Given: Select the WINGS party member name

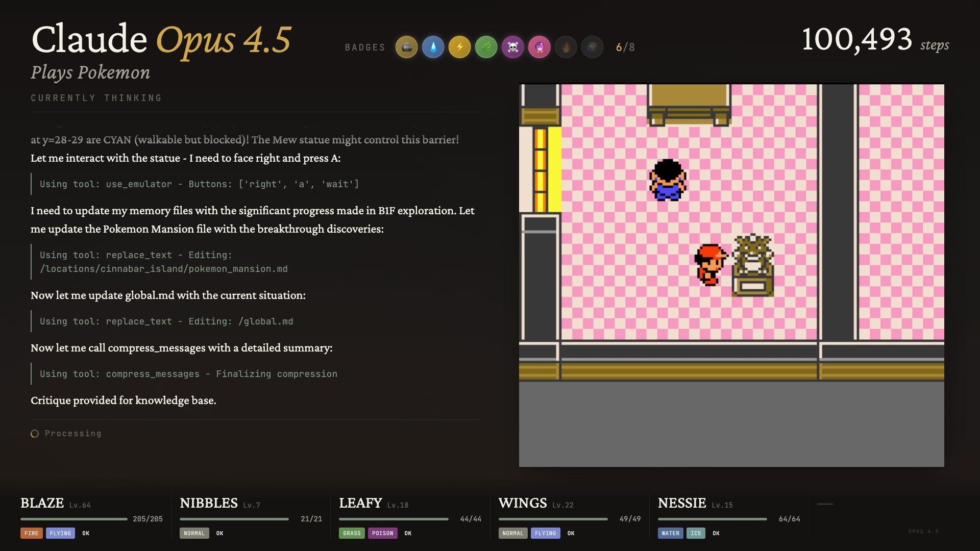Looking at the screenshot, I should [522, 503].
